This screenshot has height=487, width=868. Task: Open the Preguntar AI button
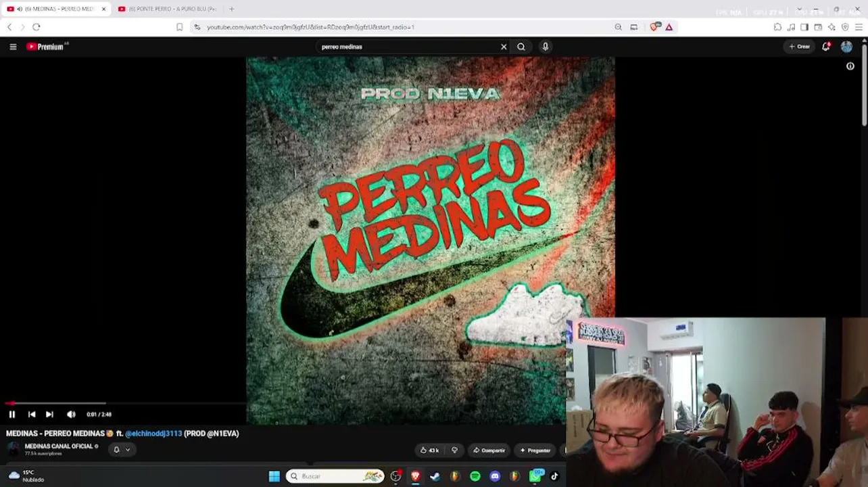(x=535, y=450)
